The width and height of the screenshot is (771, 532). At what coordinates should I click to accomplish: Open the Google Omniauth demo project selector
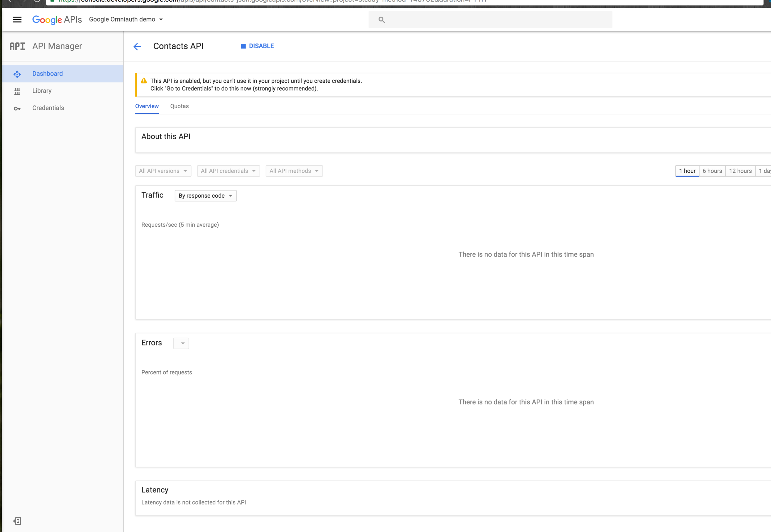click(x=126, y=19)
